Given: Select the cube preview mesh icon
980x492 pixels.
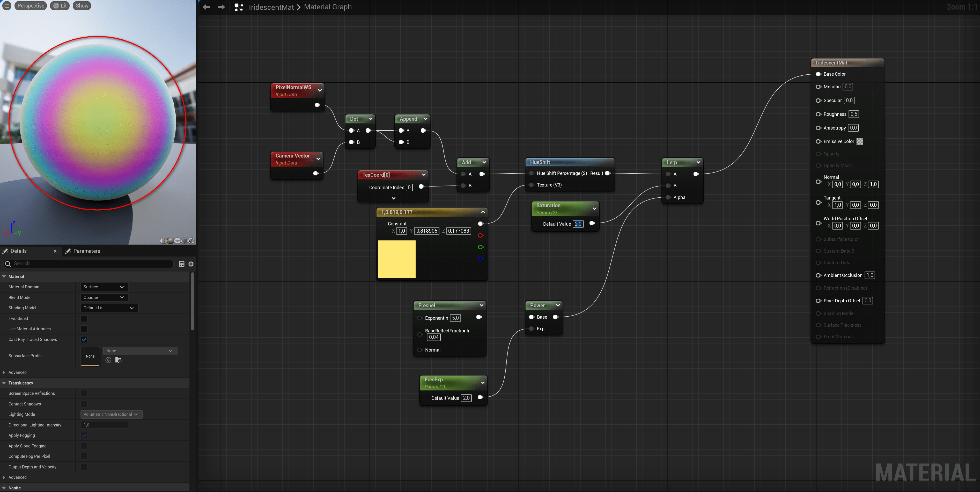Looking at the screenshot, I should coord(185,241).
